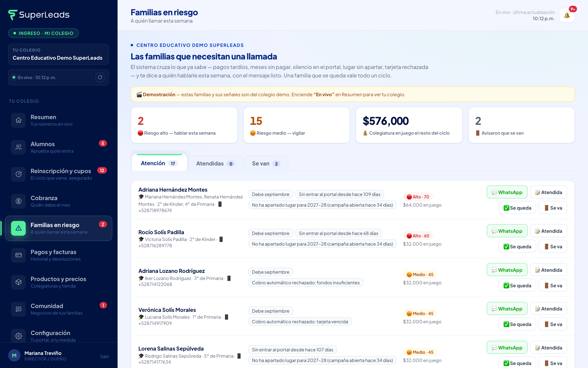The width and height of the screenshot is (588, 368).
Task: Send WhatsApp to Lorena Salinas Sepúlveda
Action: click(x=507, y=348)
